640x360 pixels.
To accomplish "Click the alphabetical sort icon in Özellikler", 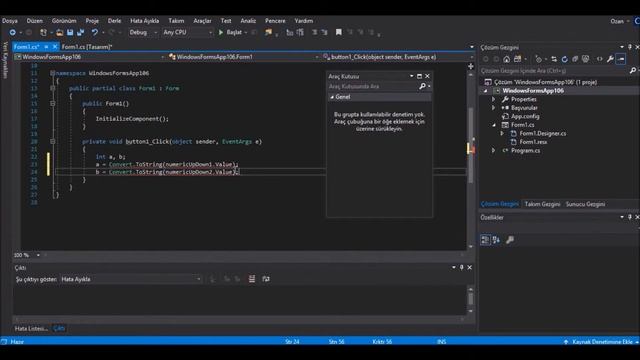I will (496, 240).
